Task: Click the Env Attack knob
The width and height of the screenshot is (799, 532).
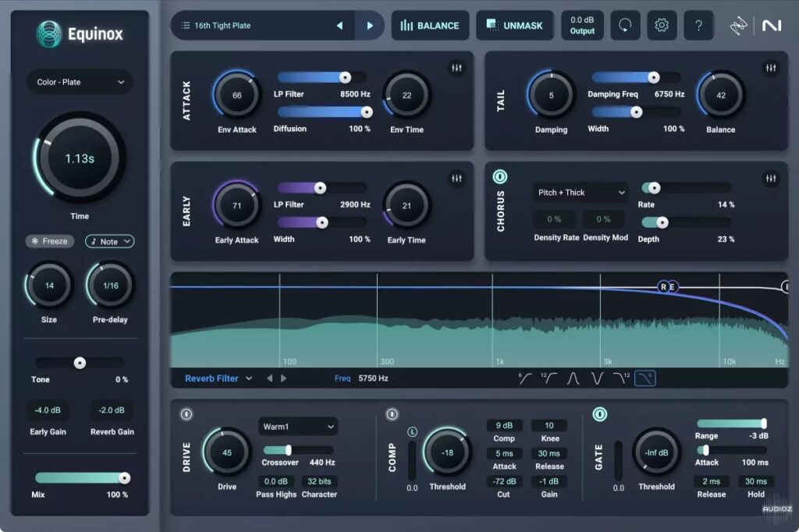Action: (x=237, y=95)
